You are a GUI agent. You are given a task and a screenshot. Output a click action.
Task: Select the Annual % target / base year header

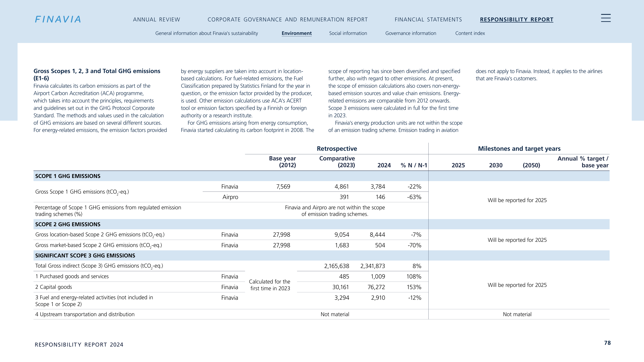(583, 162)
